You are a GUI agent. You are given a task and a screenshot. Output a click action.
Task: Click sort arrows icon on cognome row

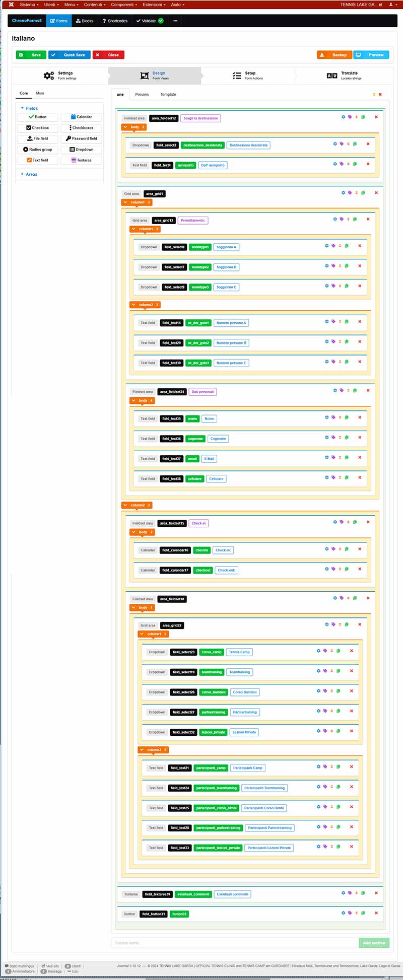(x=340, y=438)
